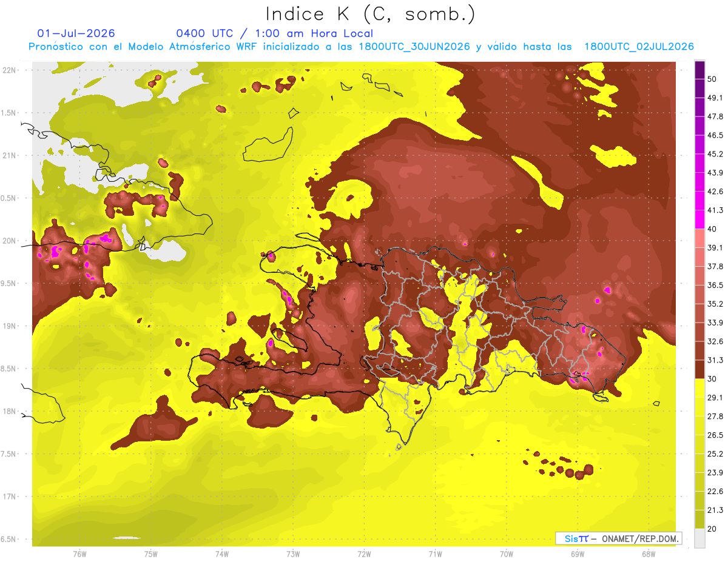Image resolution: width=728 pixels, height=562 pixels.
Task: Click the "21N" latitude axis label
Action: coord(10,155)
